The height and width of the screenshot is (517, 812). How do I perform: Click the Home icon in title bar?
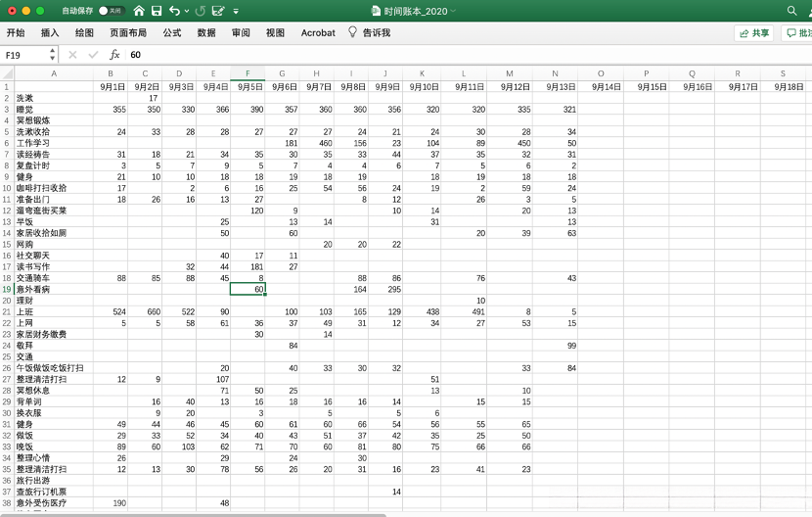pyautogui.click(x=139, y=11)
